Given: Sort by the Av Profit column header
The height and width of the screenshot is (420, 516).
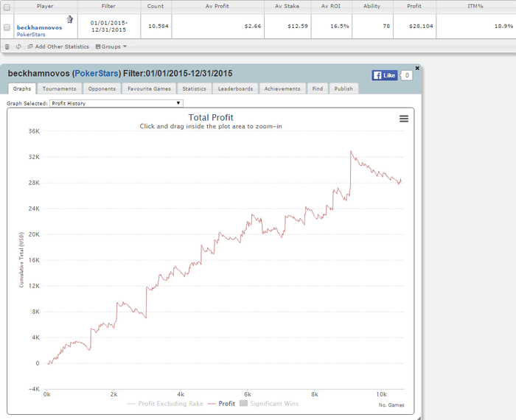Looking at the screenshot, I should (x=217, y=6).
